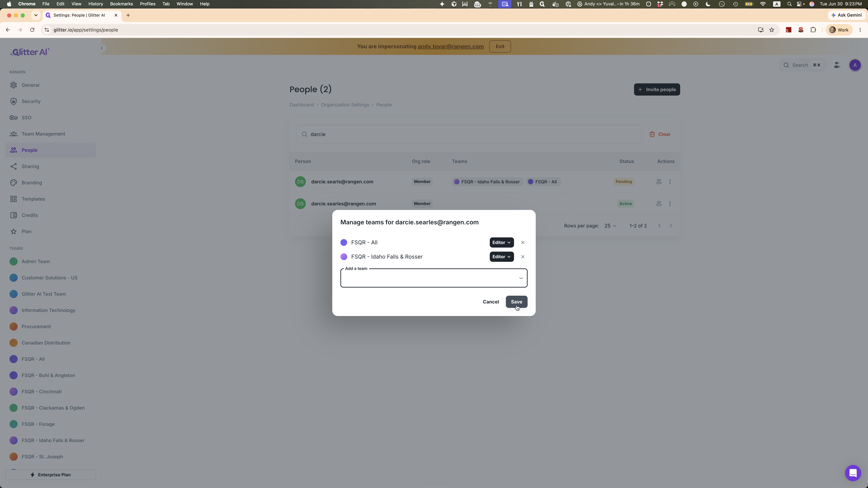Open the File menu

point(46,4)
